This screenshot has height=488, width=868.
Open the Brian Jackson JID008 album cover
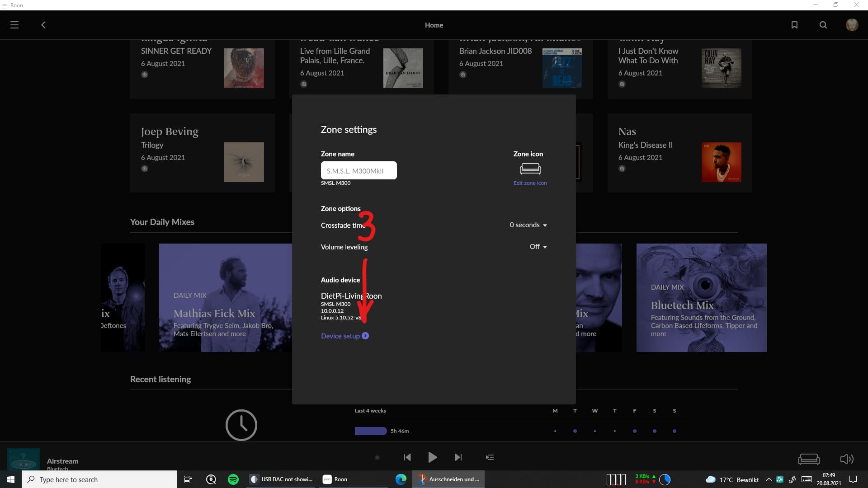click(x=562, y=68)
